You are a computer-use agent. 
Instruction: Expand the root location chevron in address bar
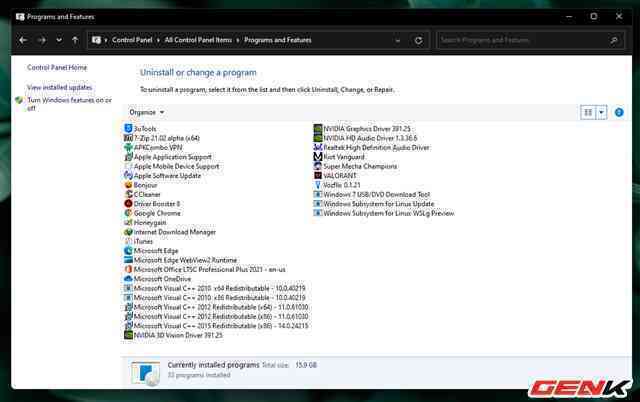[106, 40]
